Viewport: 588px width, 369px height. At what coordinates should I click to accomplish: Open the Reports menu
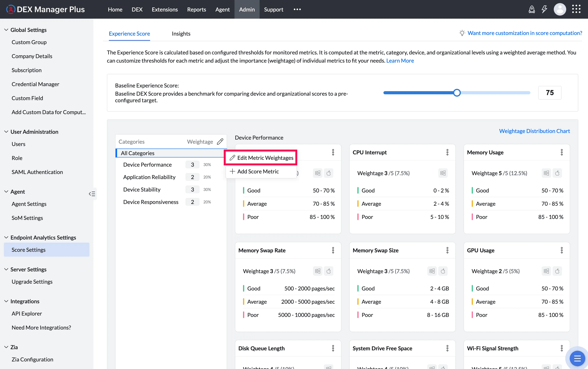click(197, 9)
